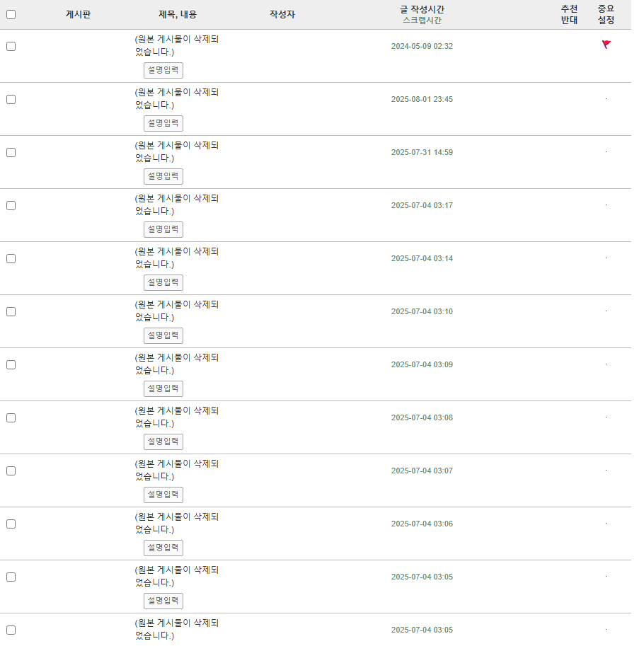Set importance dot for 2025-08-01 23:45 row

606,99
